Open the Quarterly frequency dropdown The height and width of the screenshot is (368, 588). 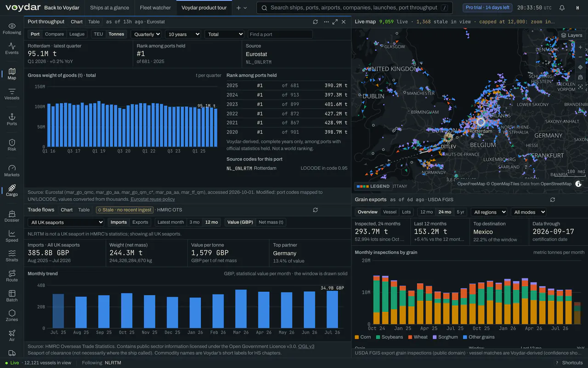(146, 34)
